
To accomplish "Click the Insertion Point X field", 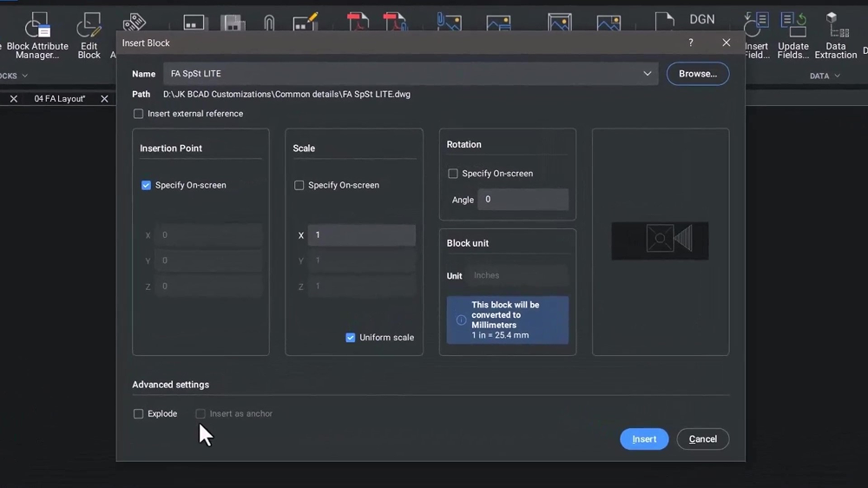I will tap(208, 234).
